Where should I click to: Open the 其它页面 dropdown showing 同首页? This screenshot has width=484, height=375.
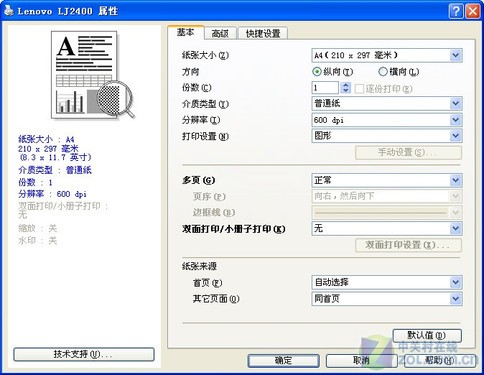(x=387, y=299)
